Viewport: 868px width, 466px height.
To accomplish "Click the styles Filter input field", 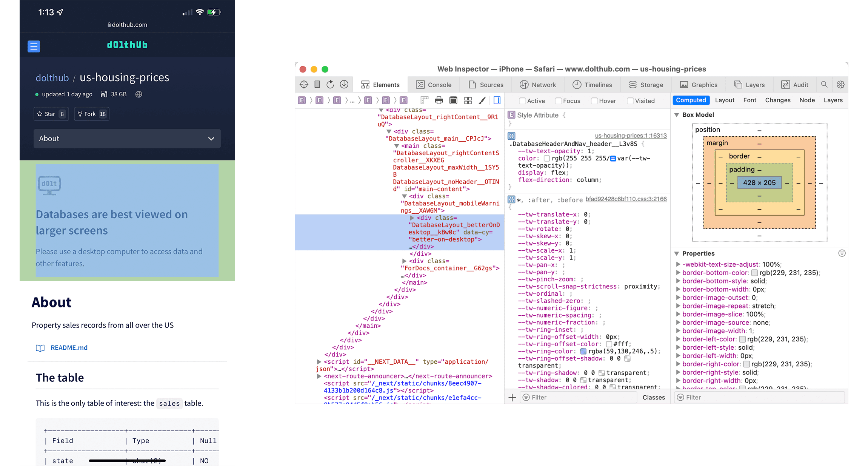I will pos(579,397).
